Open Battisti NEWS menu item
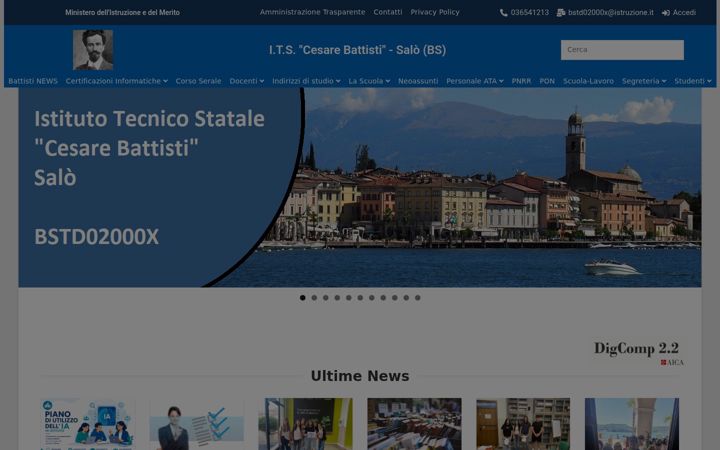This screenshot has height=450, width=720. (x=33, y=81)
